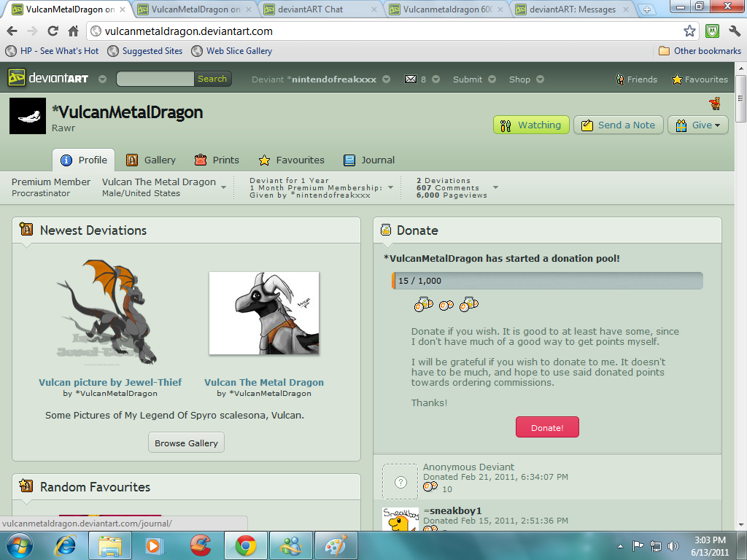Open the Favourites profile tab
Viewport: 747px width, 560px height.
coord(292,160)
